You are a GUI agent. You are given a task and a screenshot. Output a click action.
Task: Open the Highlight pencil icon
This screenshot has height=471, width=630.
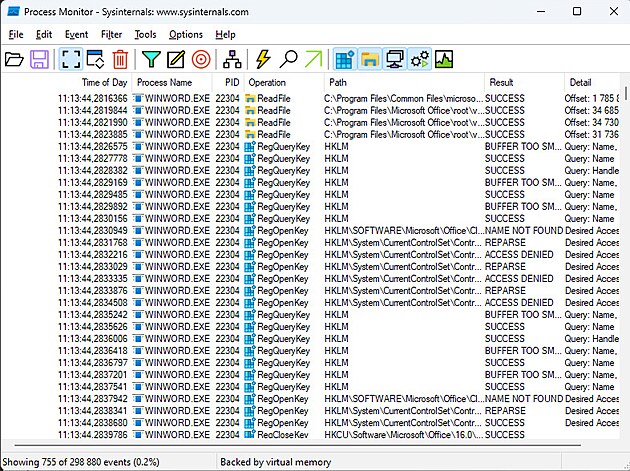176,59
